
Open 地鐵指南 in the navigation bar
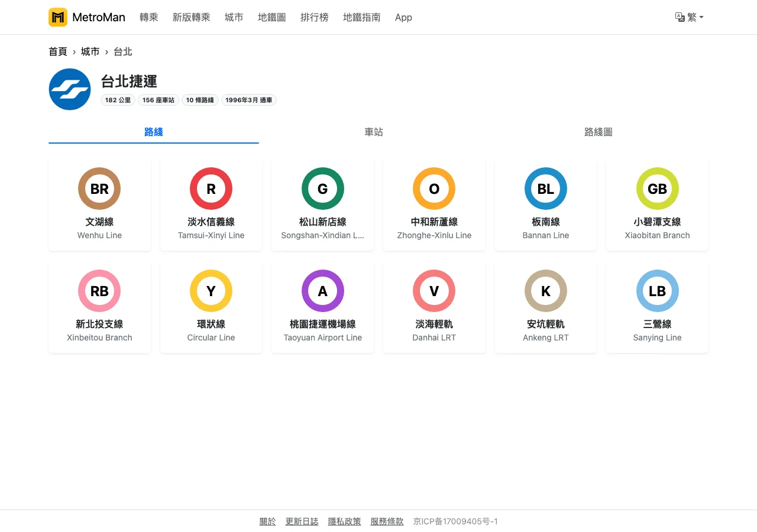point(362,17)
